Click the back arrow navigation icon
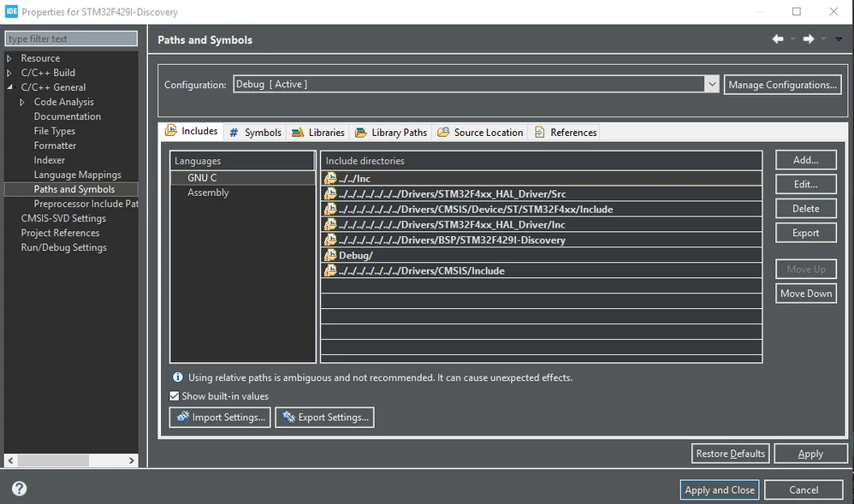 click(778, 39)
